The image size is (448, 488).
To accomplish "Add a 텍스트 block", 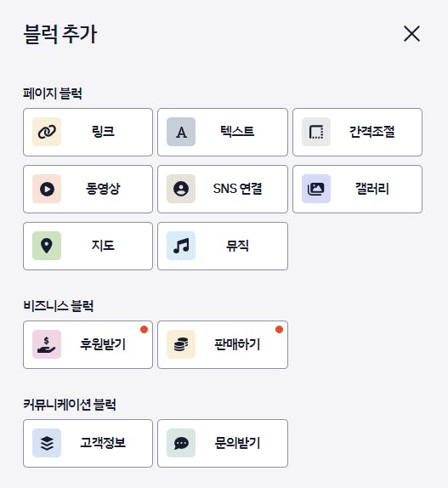I will coord(223,132).
